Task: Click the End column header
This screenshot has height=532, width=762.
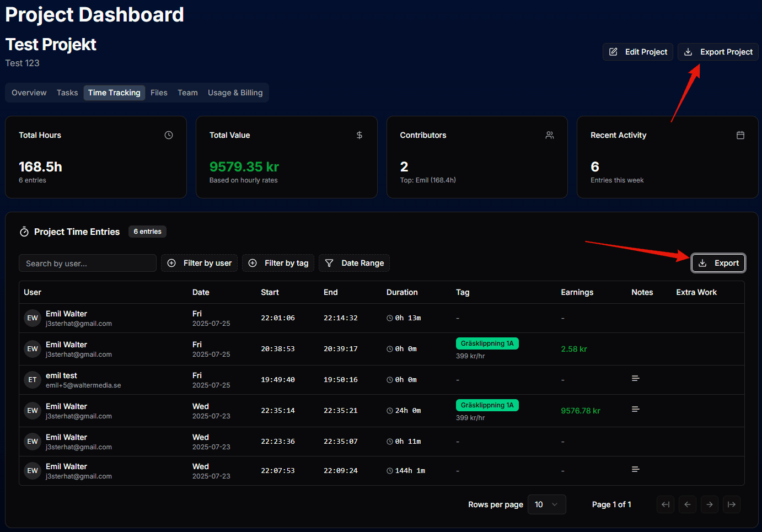Action: (331, 292)
